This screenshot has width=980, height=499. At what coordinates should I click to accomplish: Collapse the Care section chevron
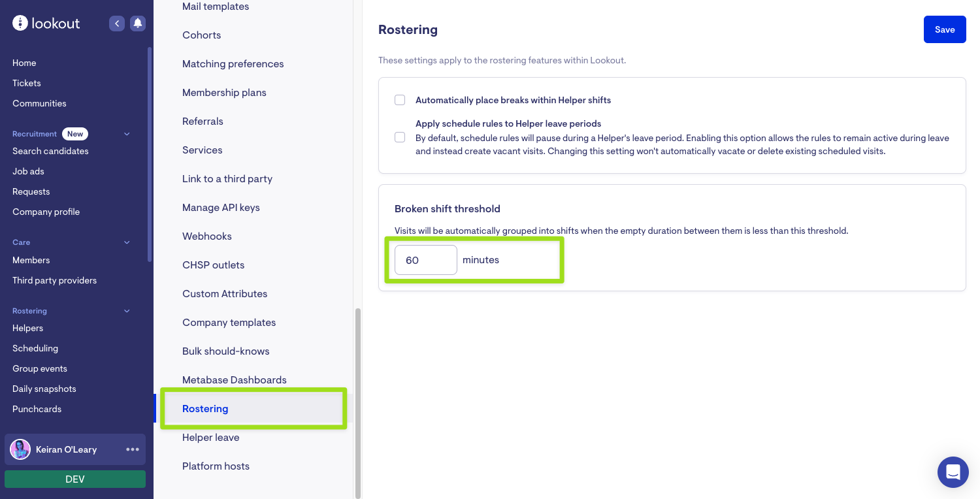click(127, 242)
